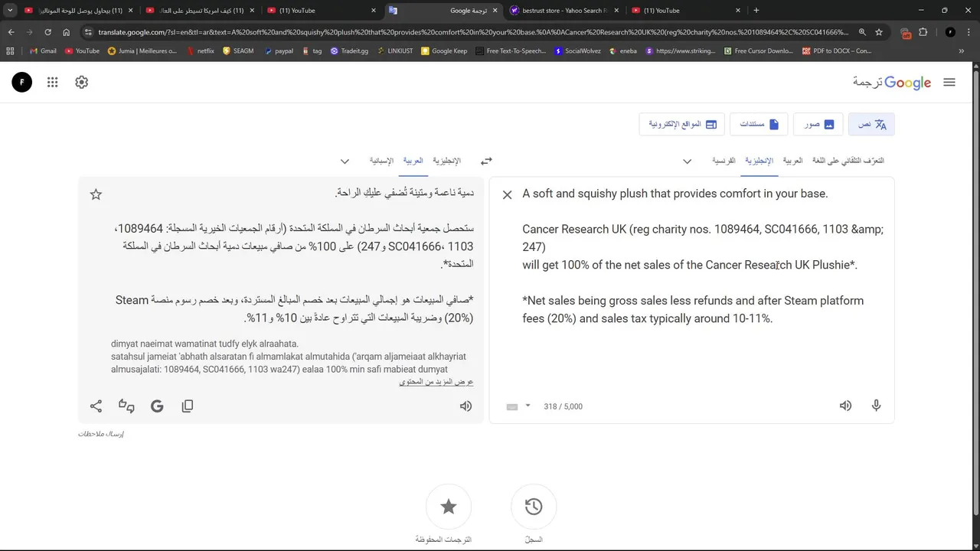The image size is (980, 551).
Task: Select French (الفرنسية) as source language
Action: pyautogui.click(x=724, y=161)
